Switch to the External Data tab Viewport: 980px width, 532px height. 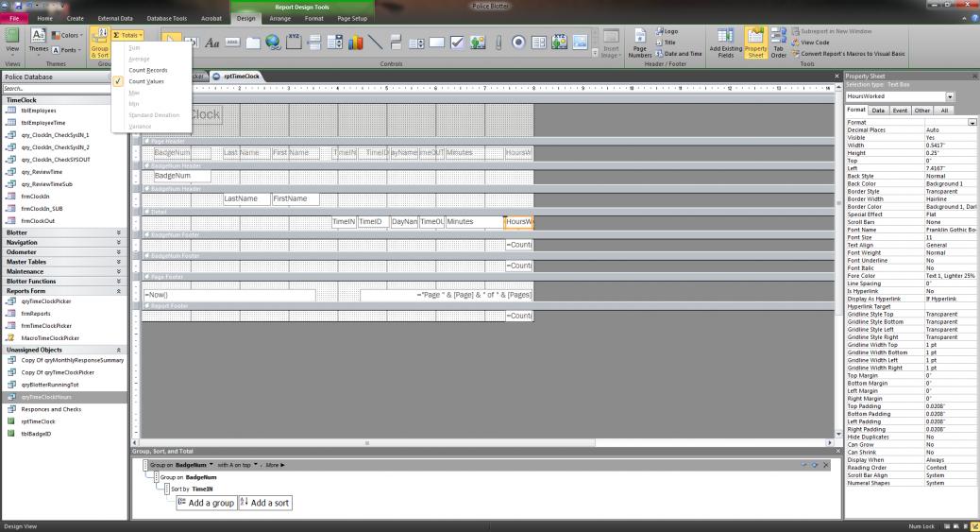point(115,18)
